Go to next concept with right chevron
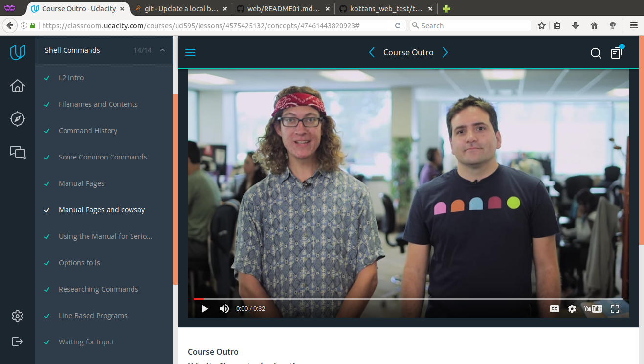Viewport: 644px width, 364px height. 445,52
